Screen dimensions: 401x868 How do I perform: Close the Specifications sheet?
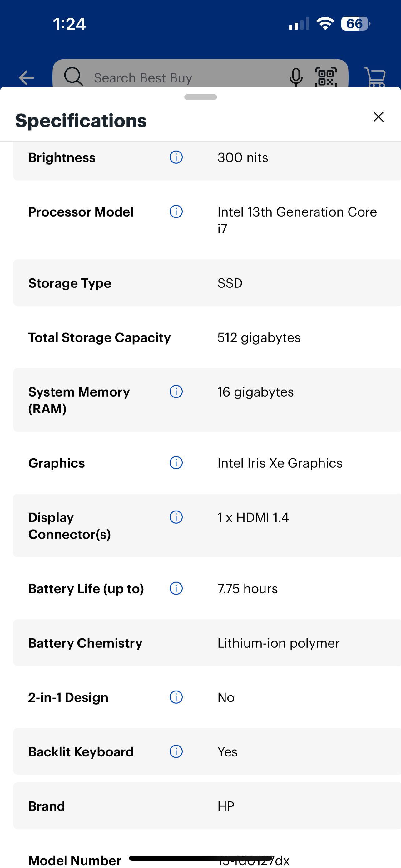pyautogui.click(x=379, y=117)
